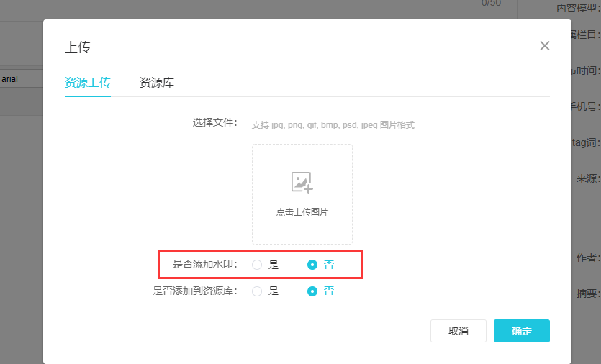Viewport: 601px width, 364px height.
Task: Click the 作者 label in the background panel
Action: [588, 257]
